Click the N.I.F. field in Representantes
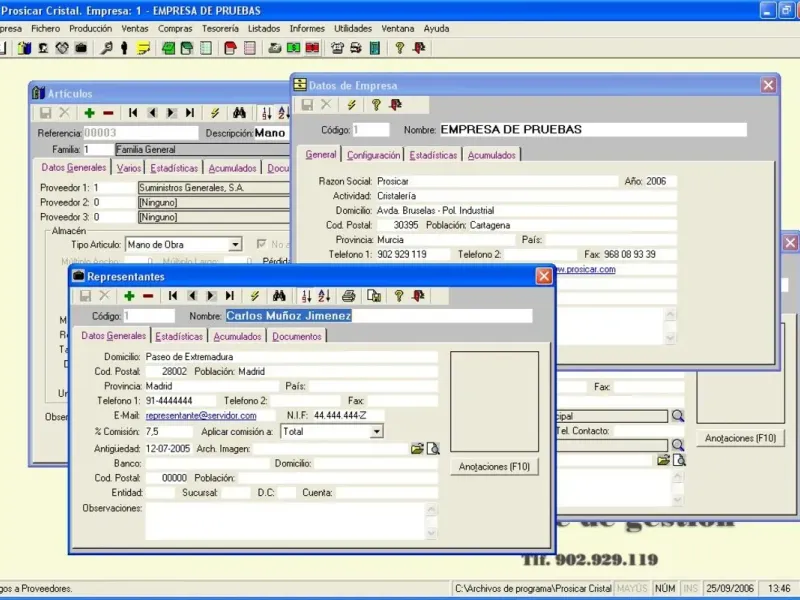Viewport: 800px width, 600px height. pyautogui.click(x=348, y=416)
